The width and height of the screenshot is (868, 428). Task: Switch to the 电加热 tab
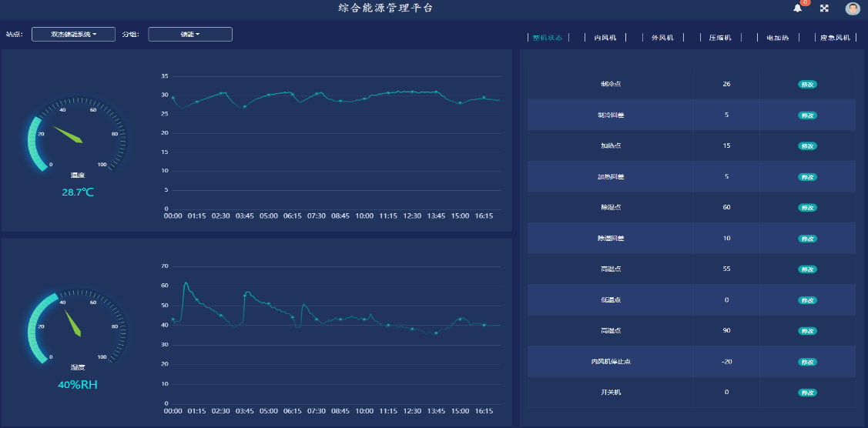tap(777, 38)
